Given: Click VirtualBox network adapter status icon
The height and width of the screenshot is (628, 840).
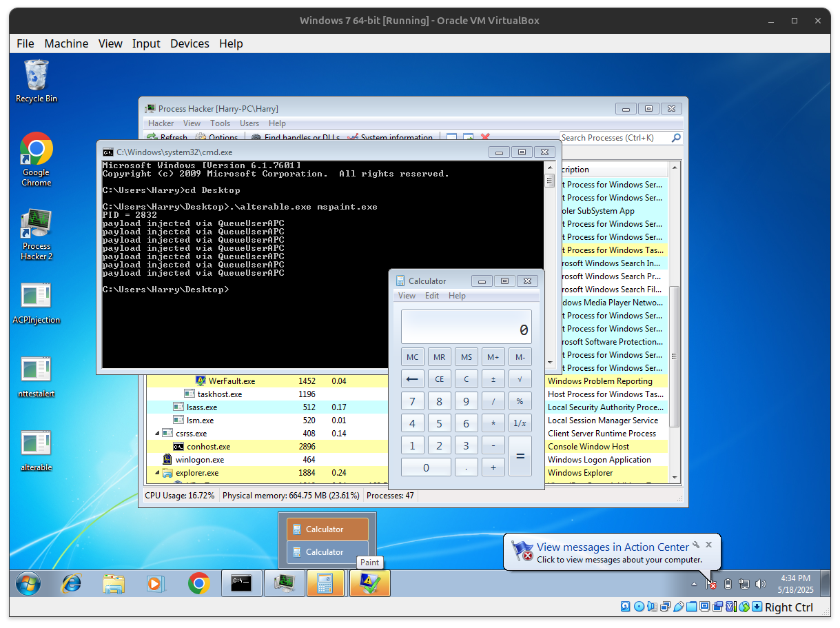Looking at the screenshot, I should pyautogui.click(x=665, y=607).
